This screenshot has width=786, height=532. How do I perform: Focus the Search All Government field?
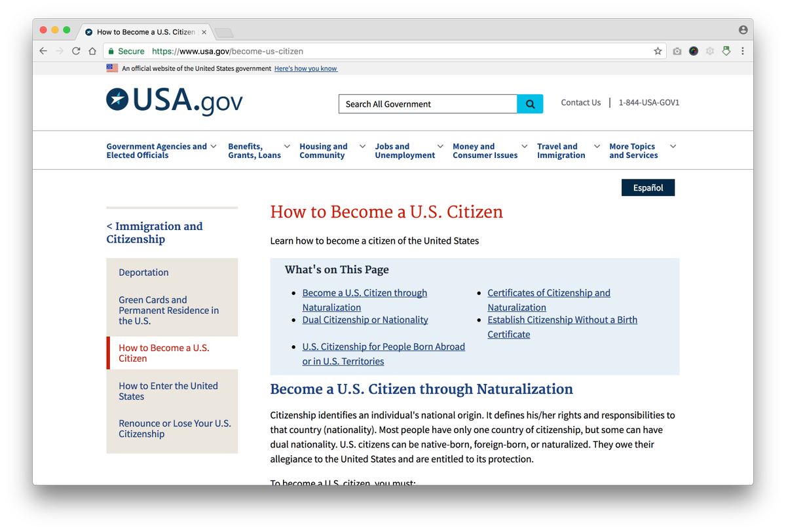pyautogui.click(x=428, y=104)
